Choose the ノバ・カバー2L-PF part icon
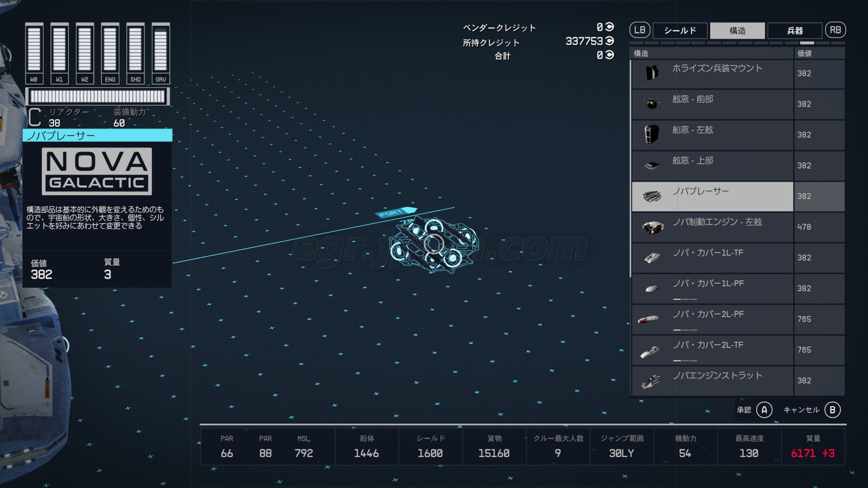Screen dimensions: 868x488 (649, 319)
